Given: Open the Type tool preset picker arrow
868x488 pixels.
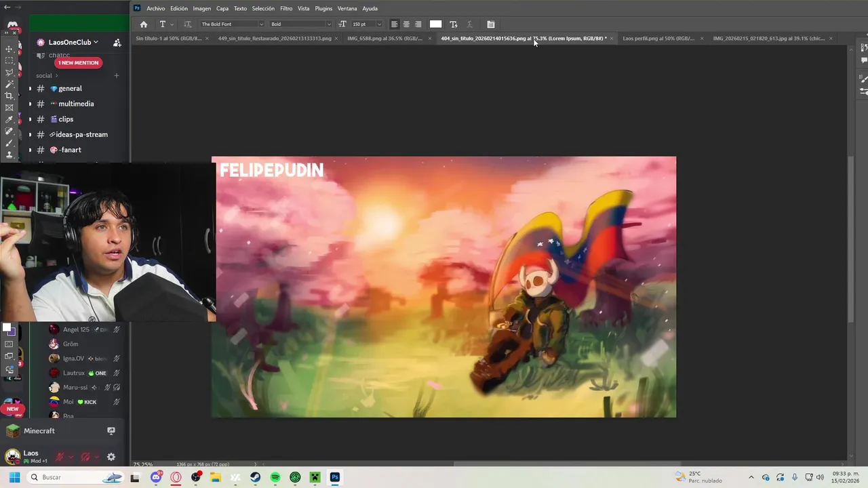Looking at the screenshot, I should click(x=172, y=24).
